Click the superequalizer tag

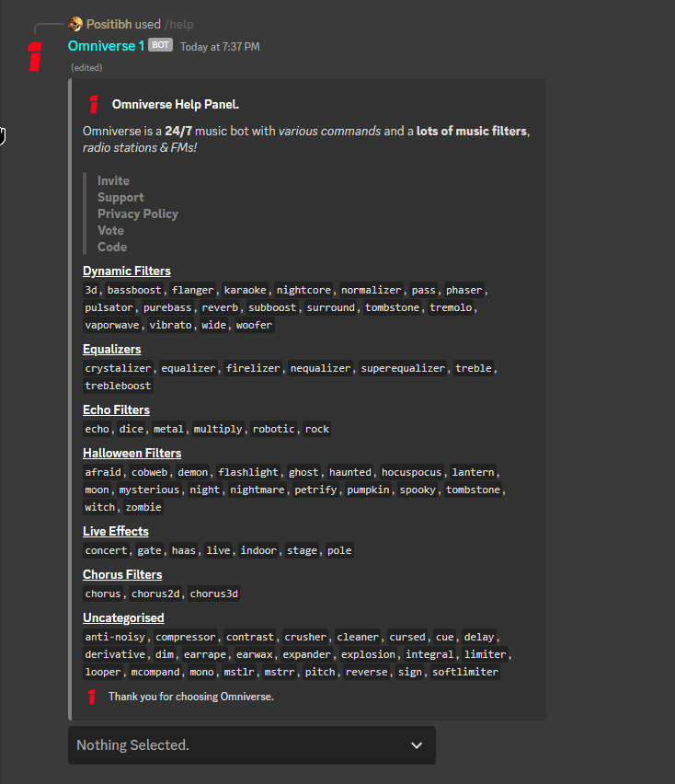click(403, 368)
